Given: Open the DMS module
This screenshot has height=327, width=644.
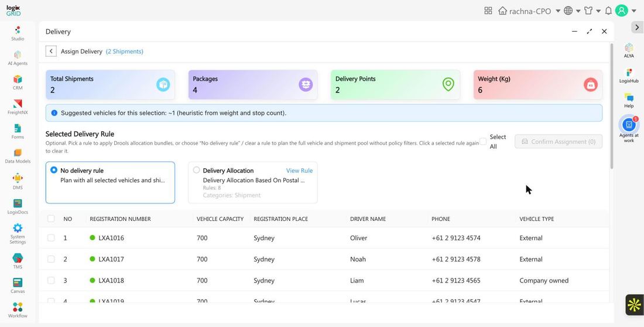Looking at the screenshot, I should pyautogui.click(x=18, y=182).
